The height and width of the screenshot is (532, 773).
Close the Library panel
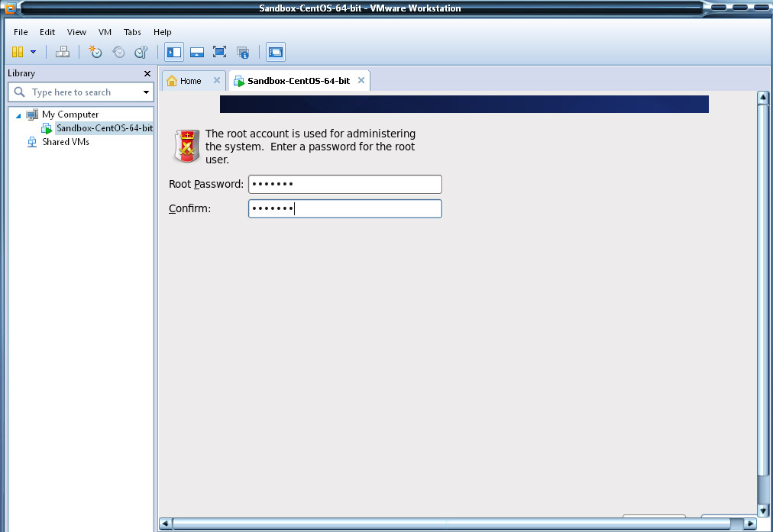click(147, 73)
